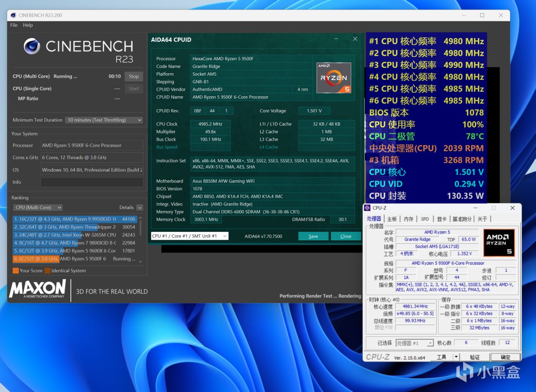Click the 核心电压 value 1.352 V

[x=464, y=254]
